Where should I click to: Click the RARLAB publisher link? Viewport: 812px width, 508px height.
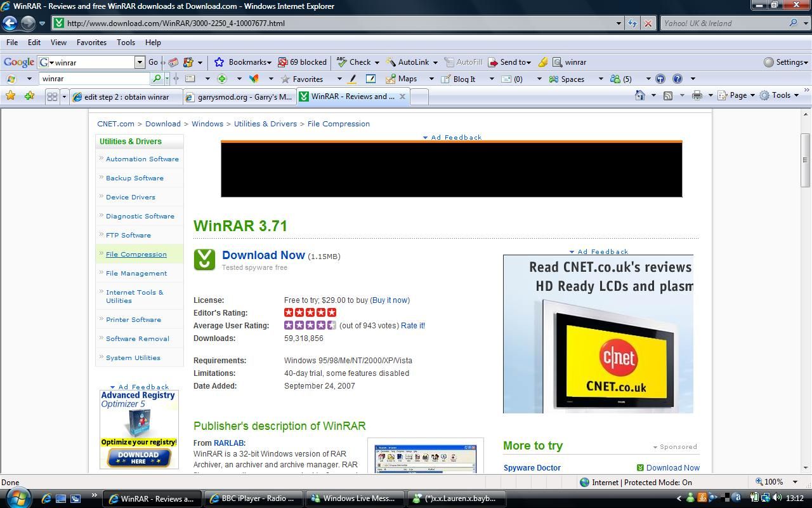(x=229, y=443)
